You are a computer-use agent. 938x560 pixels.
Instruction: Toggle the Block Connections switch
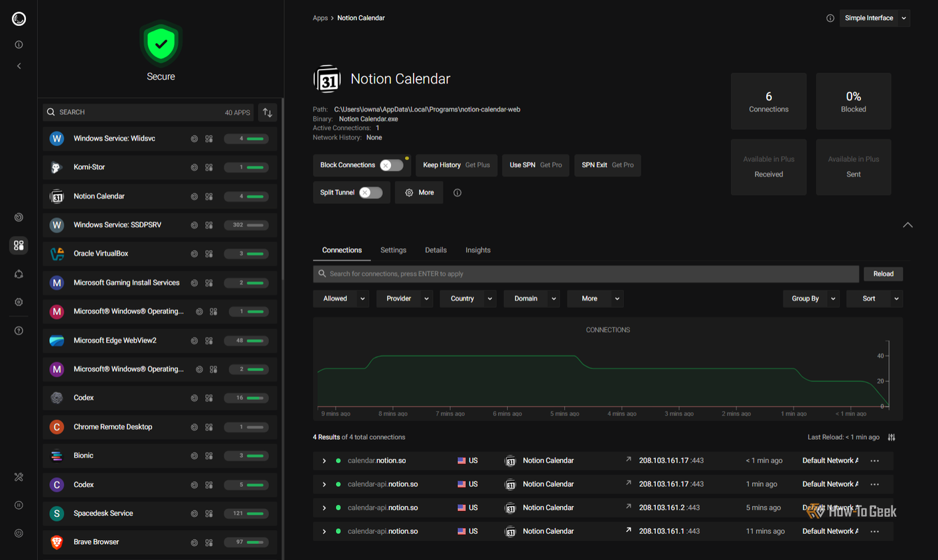point(391,165)
